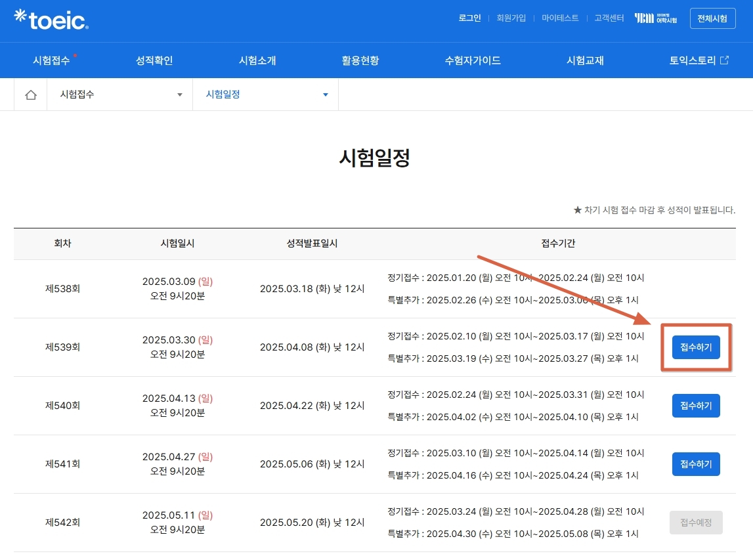The image size is (753, 560).
Task: Click exam date 2025.03.09 (일)
Action: tap(177, 282)
